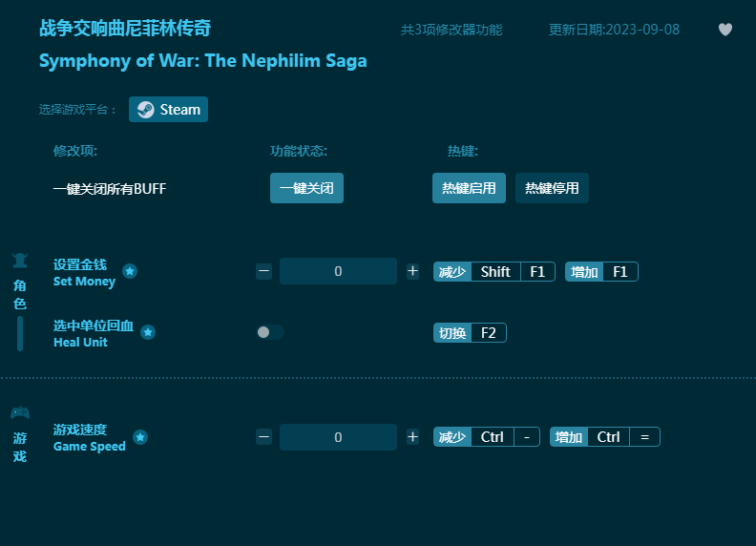756x546 pixels.
Task: Increase Game Speed with plus button
Action: coord(412,437)
